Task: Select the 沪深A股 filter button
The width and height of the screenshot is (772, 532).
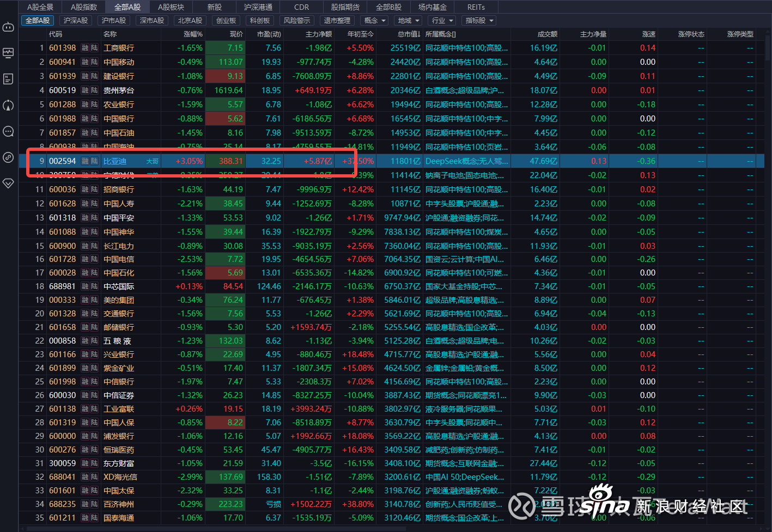Action: (76, 21)
